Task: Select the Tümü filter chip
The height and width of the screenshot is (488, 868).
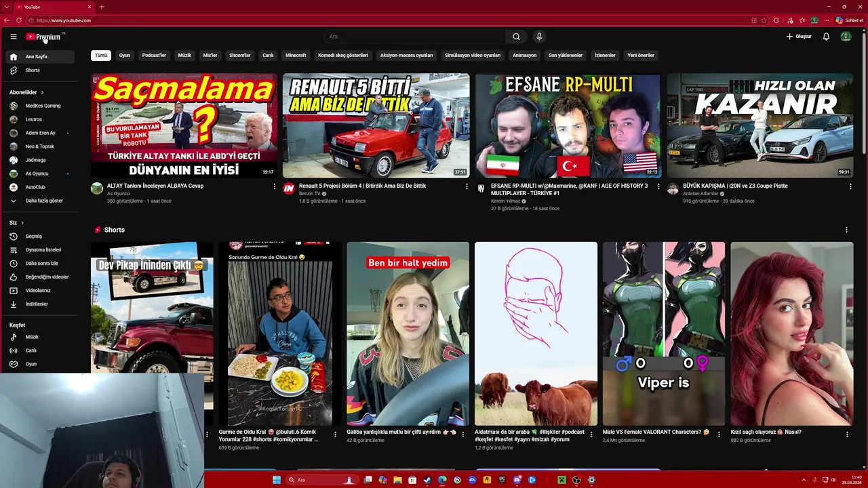Action: [x=101, y=56]
